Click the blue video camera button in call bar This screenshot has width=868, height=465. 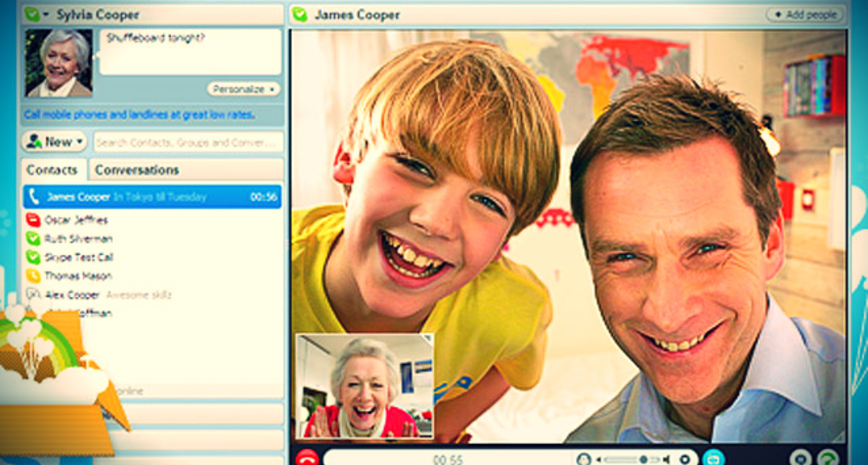tap(713, 458)
